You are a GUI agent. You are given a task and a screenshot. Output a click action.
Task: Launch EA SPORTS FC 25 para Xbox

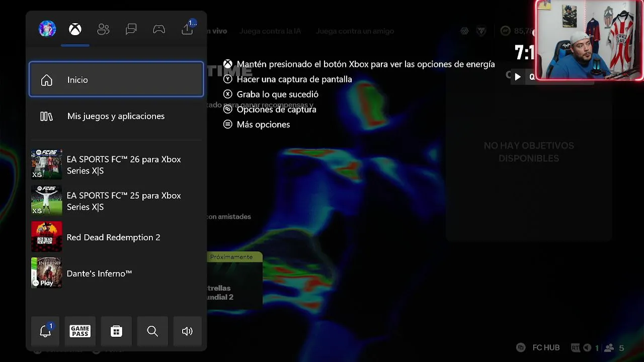(x=116, y=201)
